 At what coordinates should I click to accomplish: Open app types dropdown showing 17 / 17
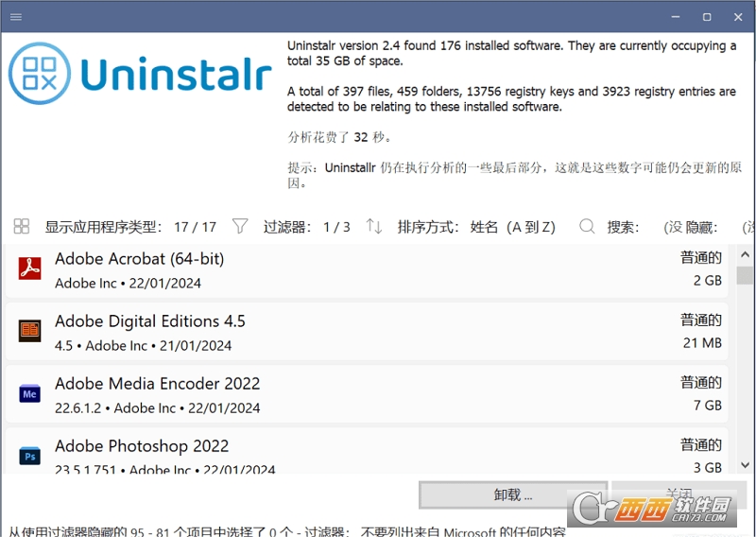click(196, 227)
